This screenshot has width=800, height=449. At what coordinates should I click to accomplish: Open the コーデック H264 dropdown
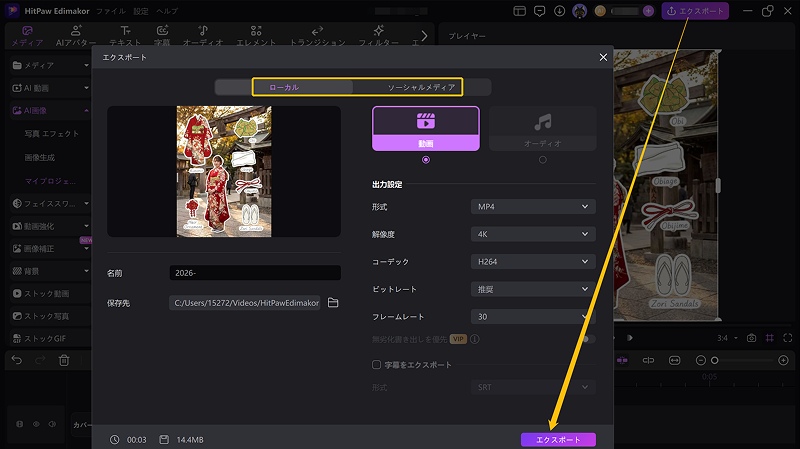pyautogui.click(x=532, y=262)
